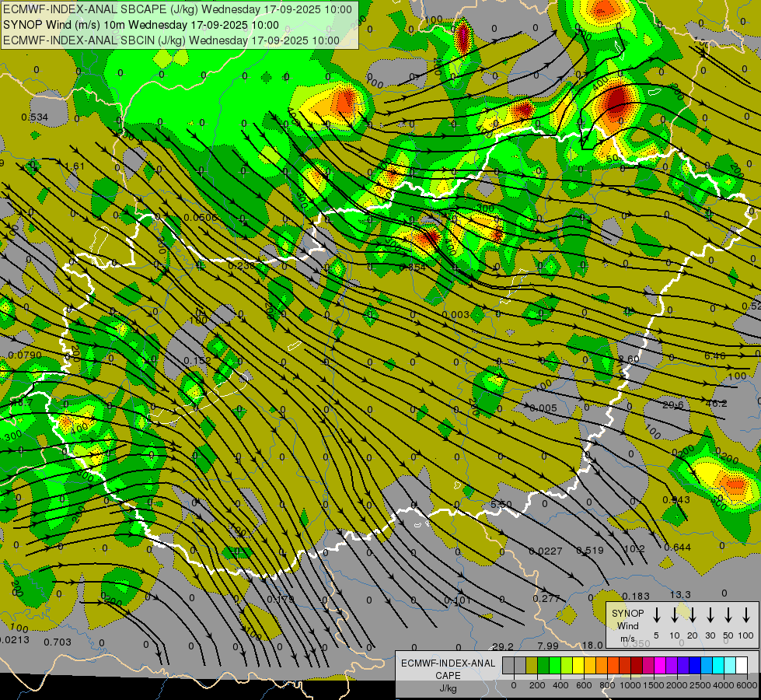This screenshot has width=761, height=700.
Task: Click the 0.943 value on the map
Action: pos(676,500)
